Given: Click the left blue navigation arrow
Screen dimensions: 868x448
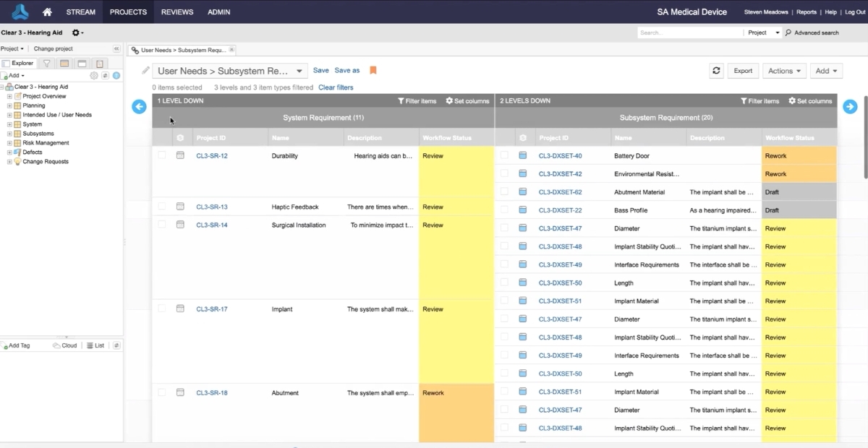Looking at the screenshot, I should (x=139, y=106).
